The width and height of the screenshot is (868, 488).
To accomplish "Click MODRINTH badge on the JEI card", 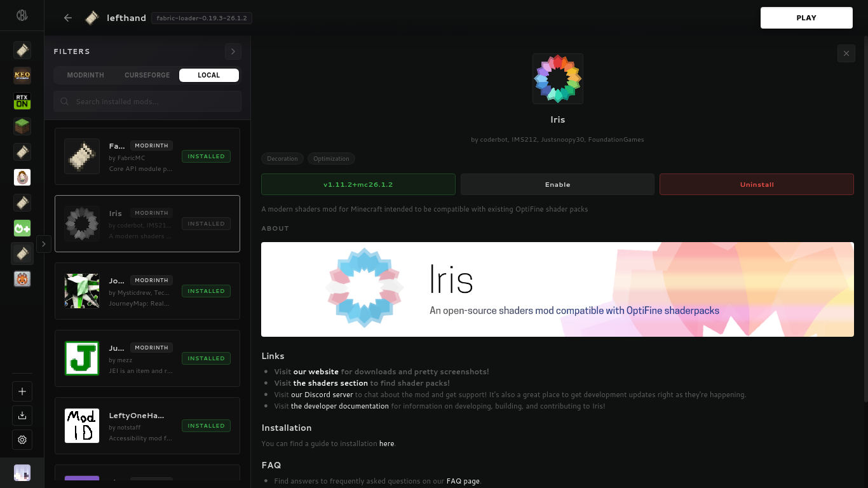I will click(x=151, y=348).
